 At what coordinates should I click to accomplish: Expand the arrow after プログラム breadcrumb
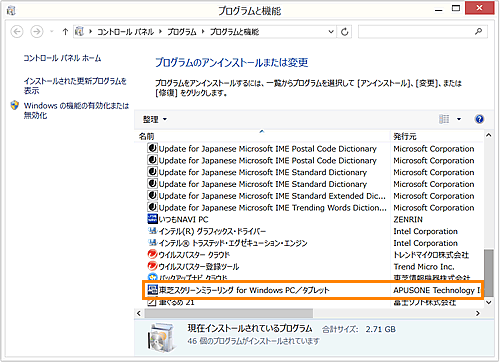(x=203, y=32)
